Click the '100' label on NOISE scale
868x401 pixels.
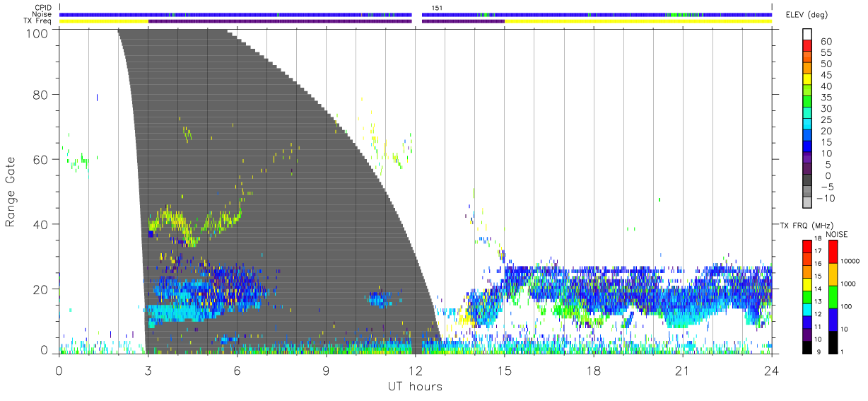pyautogui.click(x=847, y=306)
